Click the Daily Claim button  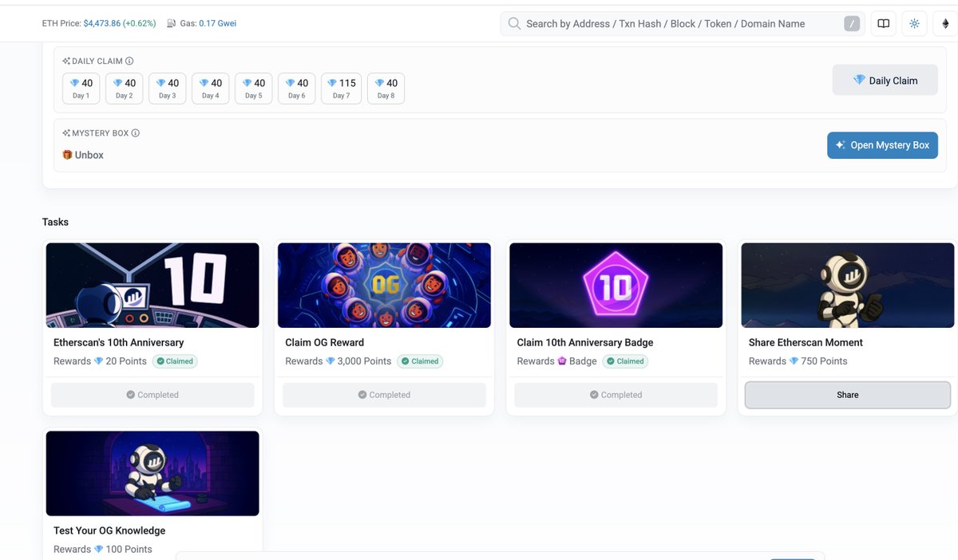click(x=885, y=81)
